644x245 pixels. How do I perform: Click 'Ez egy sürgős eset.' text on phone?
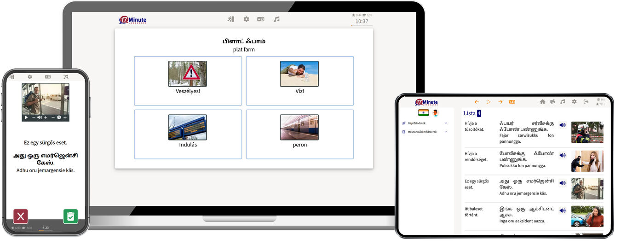point(46,143)
